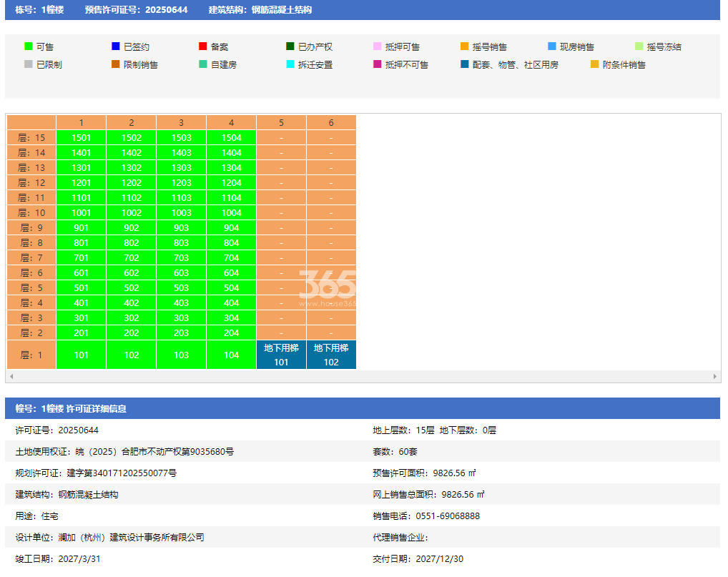728x577 pixels.
Task: Click the 规划许可证 detail text
Action: (x=96, y=473)
